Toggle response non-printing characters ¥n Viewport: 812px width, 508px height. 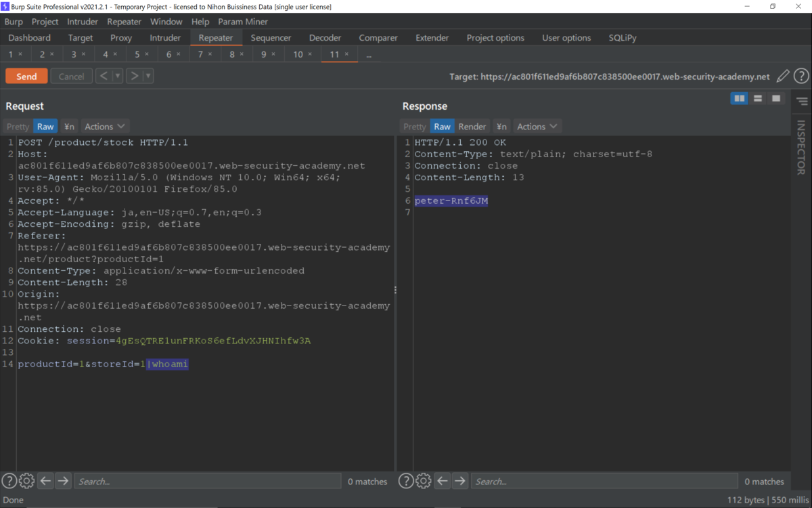click(x=501, y=126)
